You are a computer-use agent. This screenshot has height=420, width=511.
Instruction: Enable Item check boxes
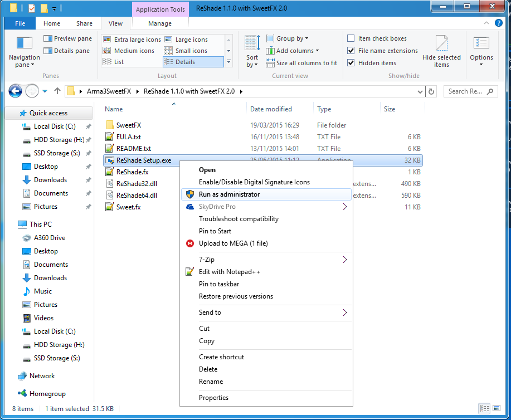(x=351, y=38)
